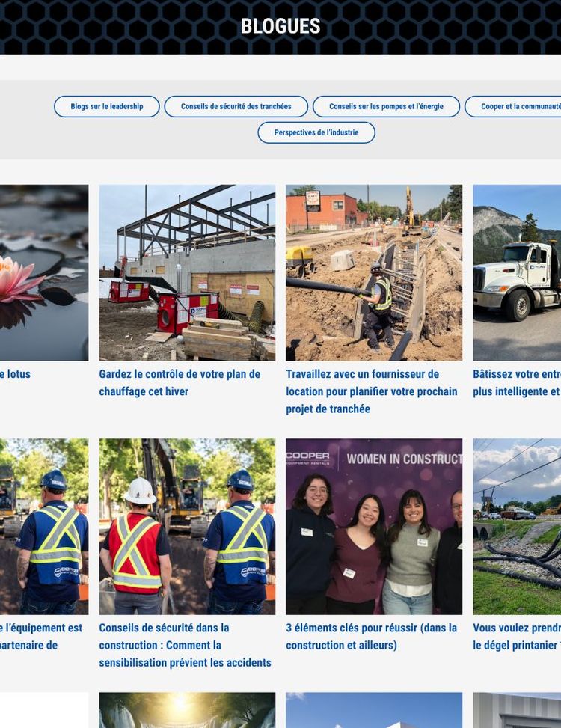Viewport: 561px width, 728px height.
Task: Select Cooper et la communauté category
Action: tap(512, 106)
